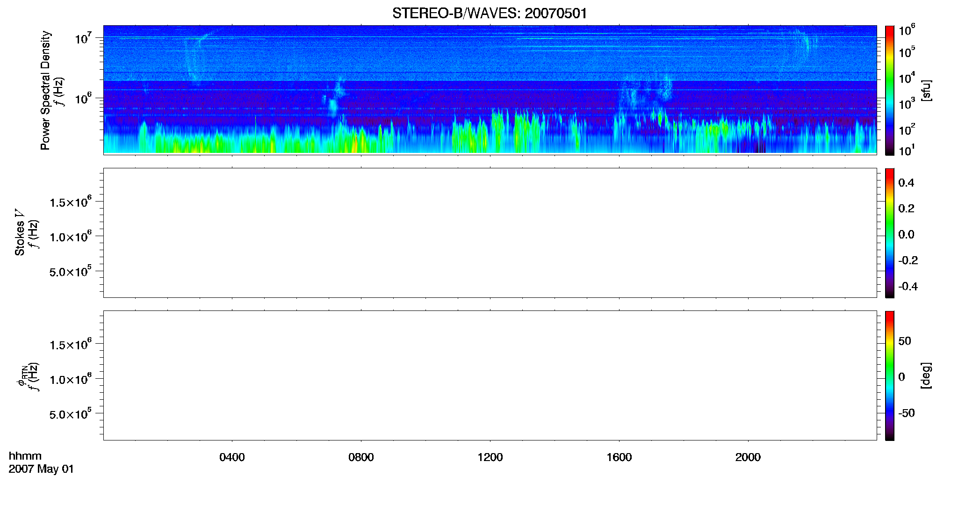Viewport: 980px width, 505px height.
Task: Click the Power Spectral Density axis label
Action: point(45,90)
